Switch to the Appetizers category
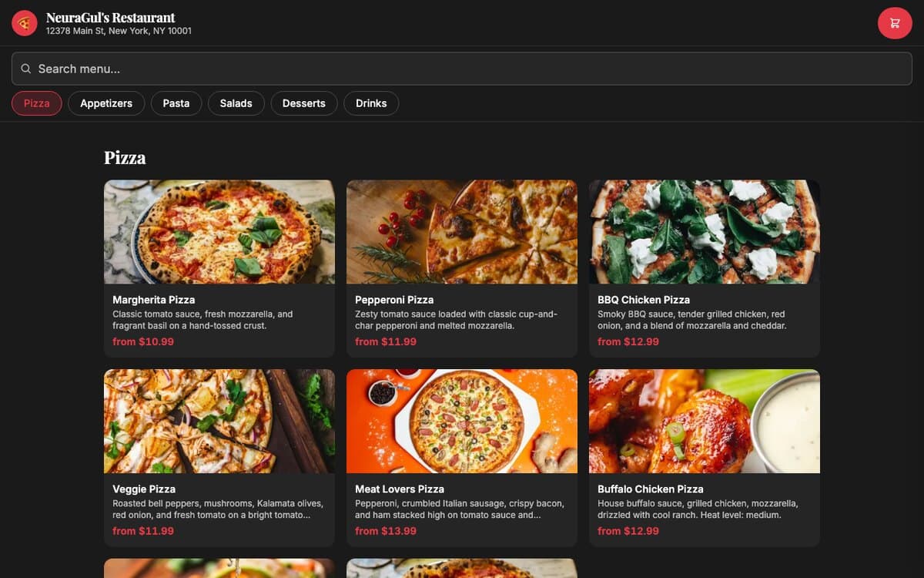 pyautogui.click(x=106, y=103)
